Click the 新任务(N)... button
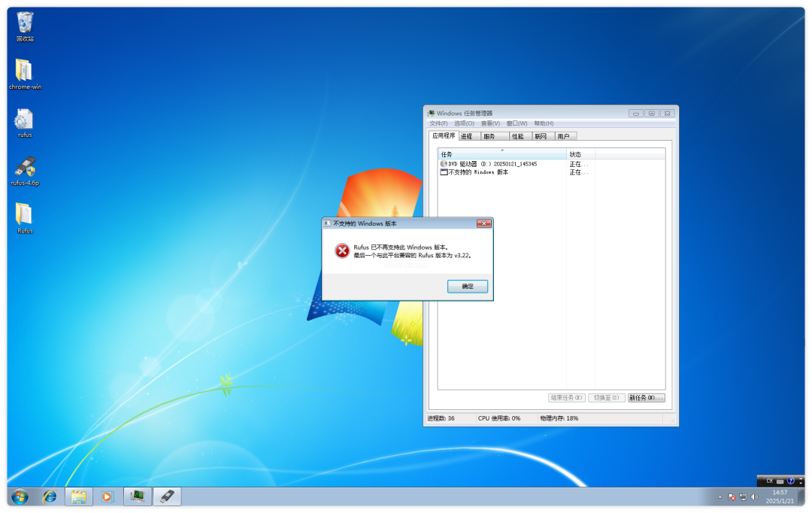Image resolution: width=812 pixels, height=513 pixels. point(646,398)
